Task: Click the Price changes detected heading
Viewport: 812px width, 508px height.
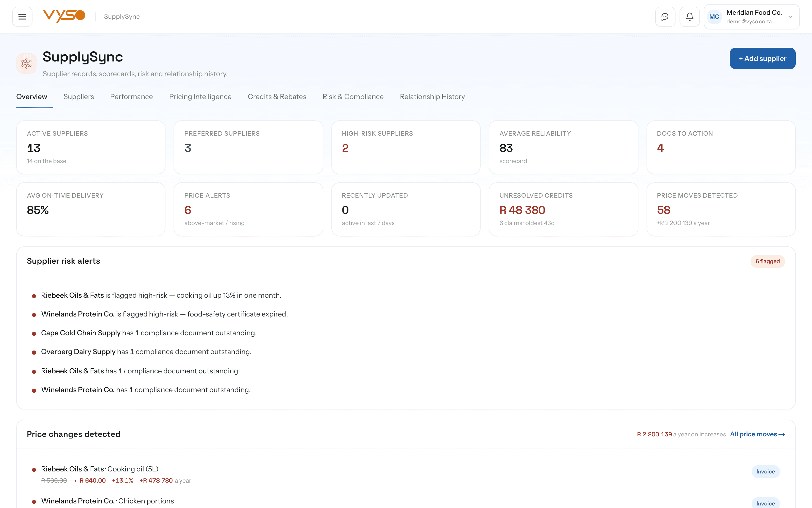Action: [74, 434]
